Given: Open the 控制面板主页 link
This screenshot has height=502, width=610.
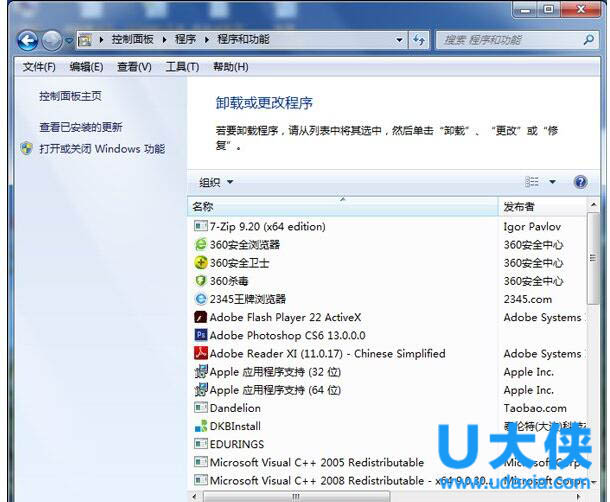Looking at the screenshot, I should (70, 96).
